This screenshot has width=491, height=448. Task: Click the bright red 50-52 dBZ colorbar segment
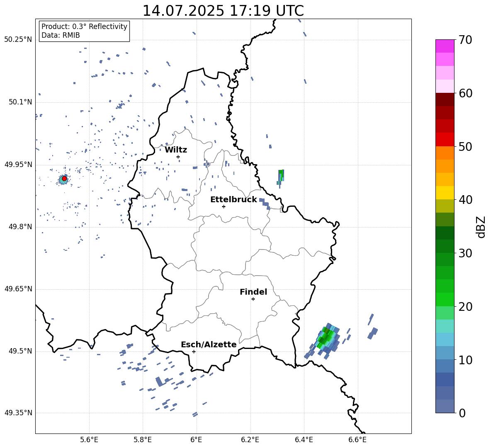(445, 140)
